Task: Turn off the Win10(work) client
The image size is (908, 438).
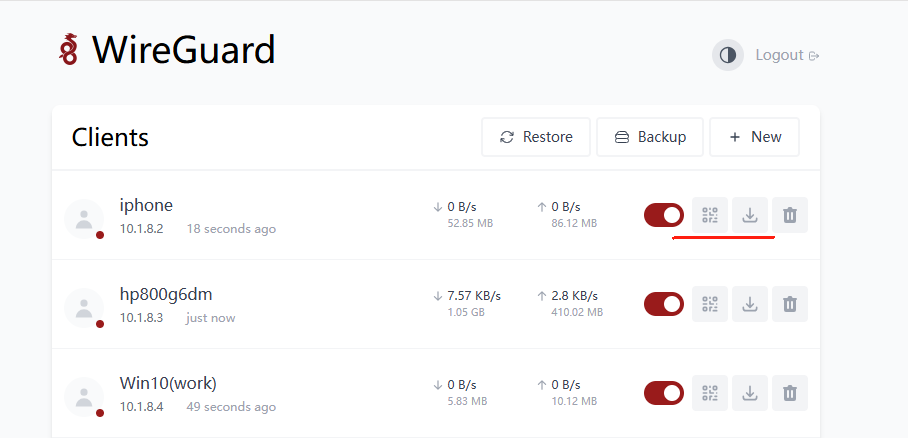Action: (x=664, y=393)
